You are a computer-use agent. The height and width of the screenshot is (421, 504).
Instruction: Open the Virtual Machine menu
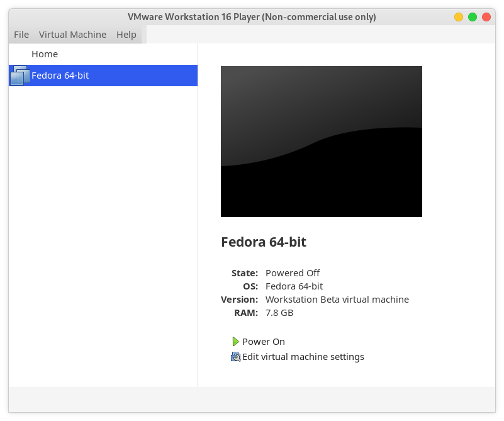point(72,35)
